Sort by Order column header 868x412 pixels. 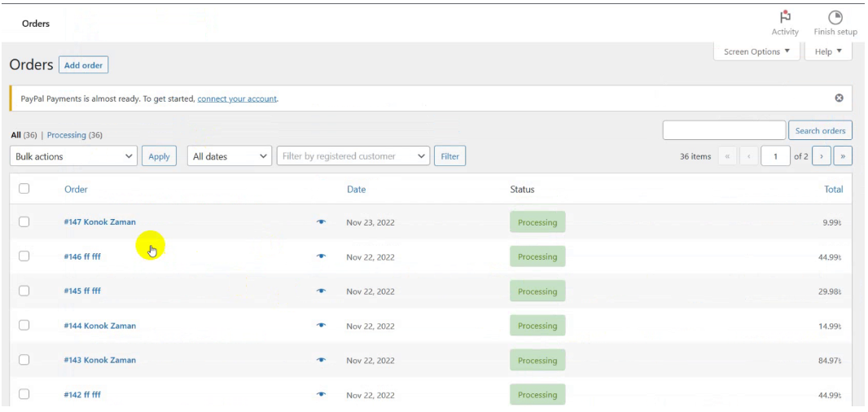coord(76,190)
